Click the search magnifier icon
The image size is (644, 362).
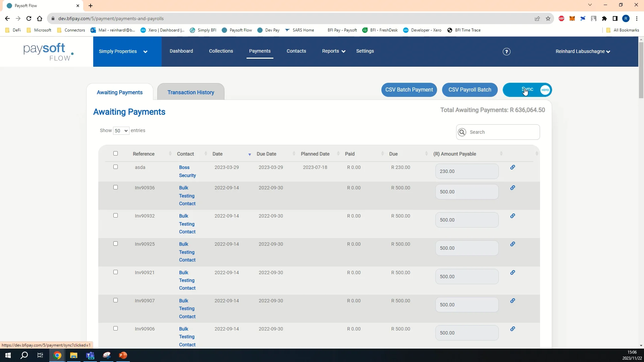[x=463, y=132]
